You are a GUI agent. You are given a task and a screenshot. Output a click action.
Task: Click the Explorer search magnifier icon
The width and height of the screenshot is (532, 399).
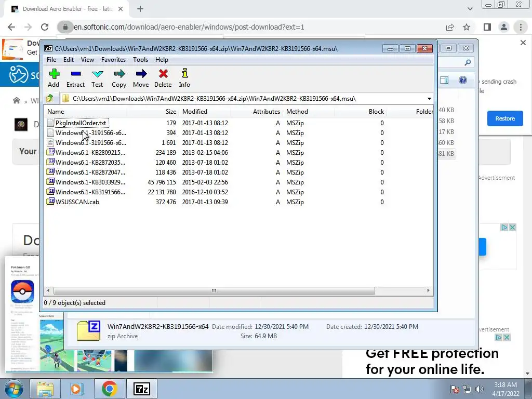coord(468,62)
